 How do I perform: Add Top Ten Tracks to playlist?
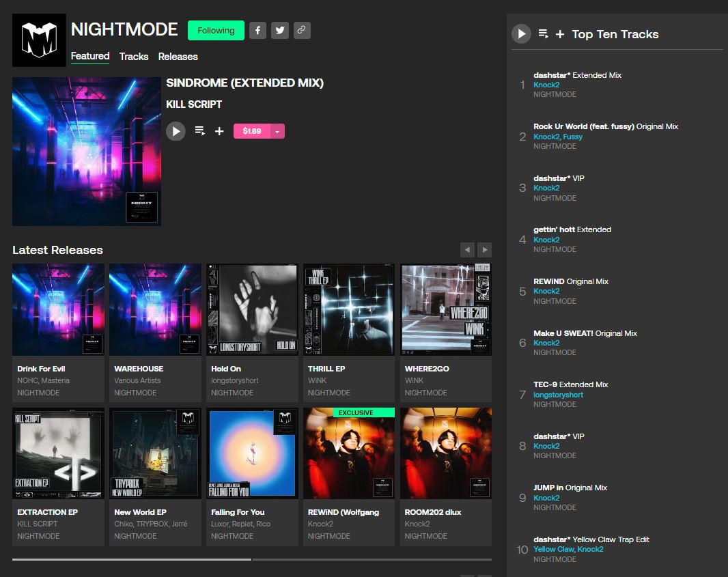[x=560, y=34]
